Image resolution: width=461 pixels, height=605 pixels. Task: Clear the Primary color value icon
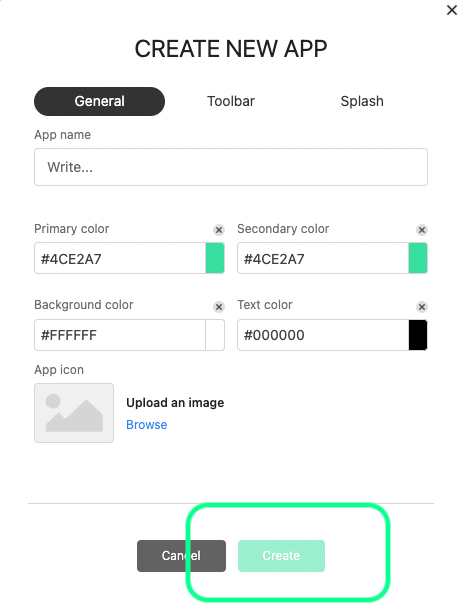[219, 230]
